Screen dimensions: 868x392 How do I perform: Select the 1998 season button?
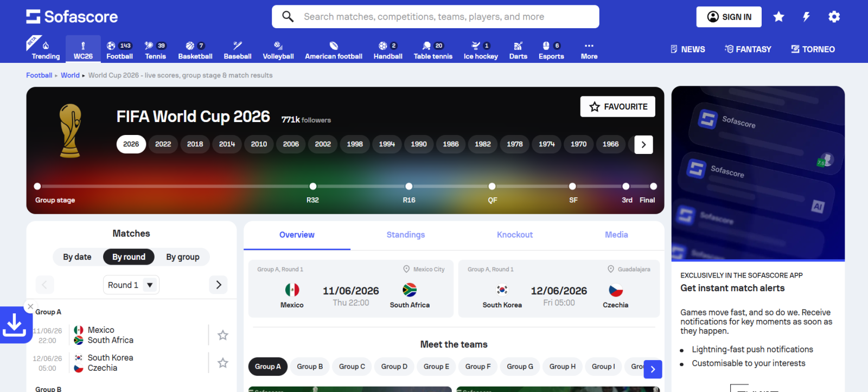[x=355, y=144]
